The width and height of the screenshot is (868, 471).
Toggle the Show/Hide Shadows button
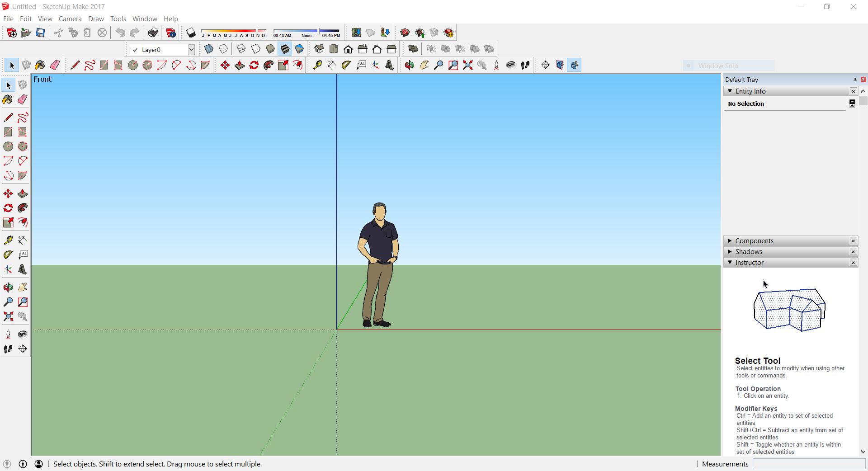pos(191,33)
